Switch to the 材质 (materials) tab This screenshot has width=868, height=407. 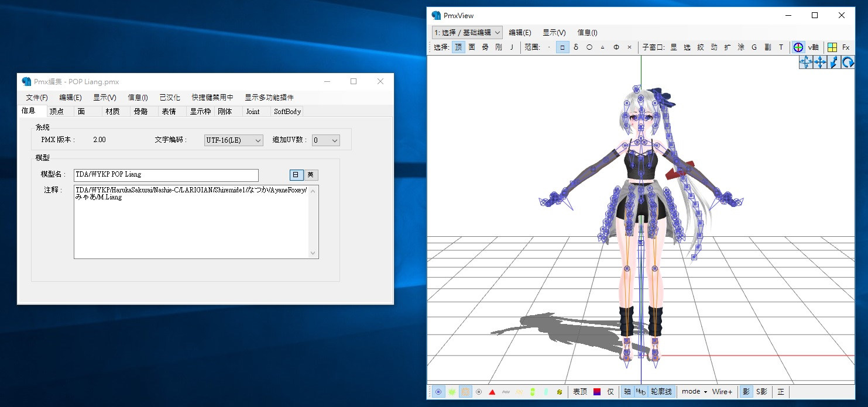[113, 111]
